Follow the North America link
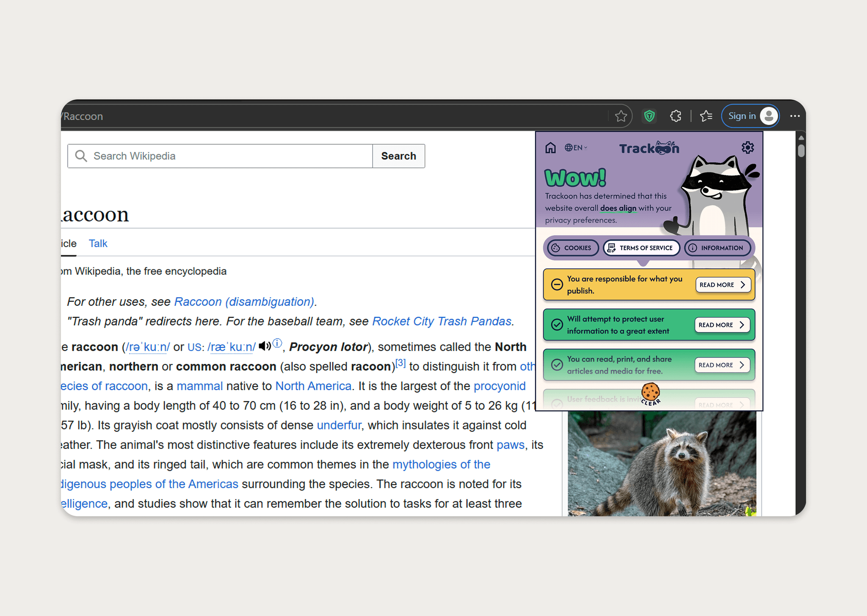 coord(313,386)
